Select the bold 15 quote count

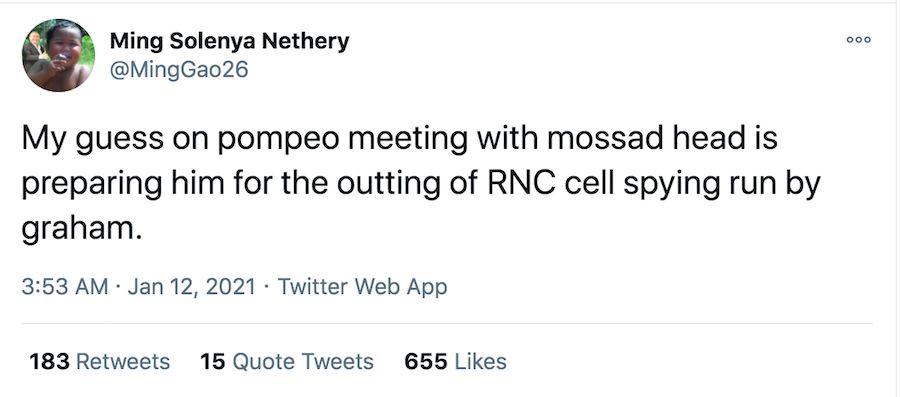point(212,361)
